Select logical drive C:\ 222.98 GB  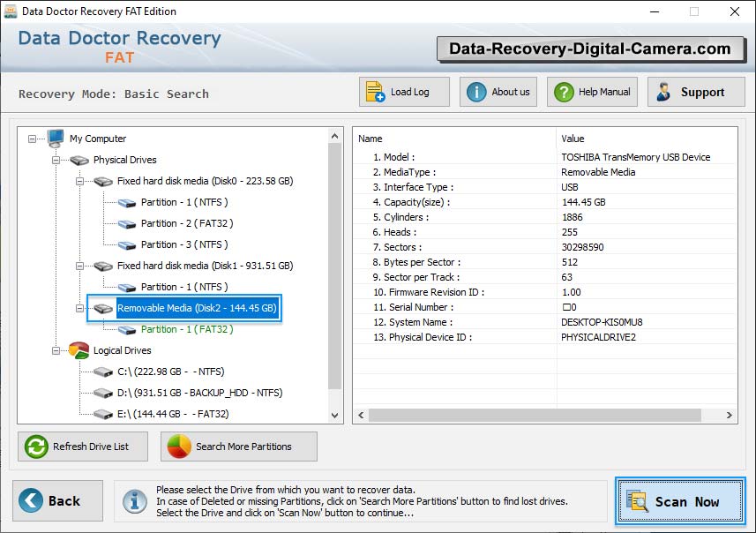170,372
